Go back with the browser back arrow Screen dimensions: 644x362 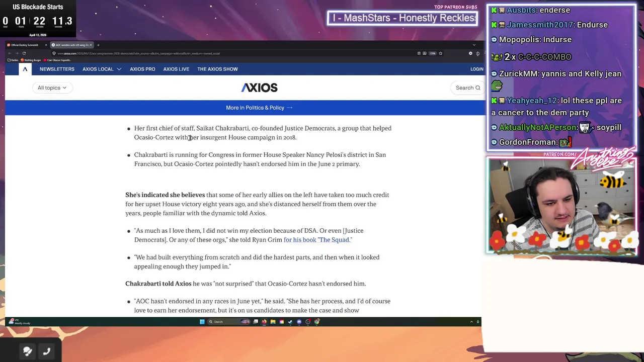tap(10, 53)
